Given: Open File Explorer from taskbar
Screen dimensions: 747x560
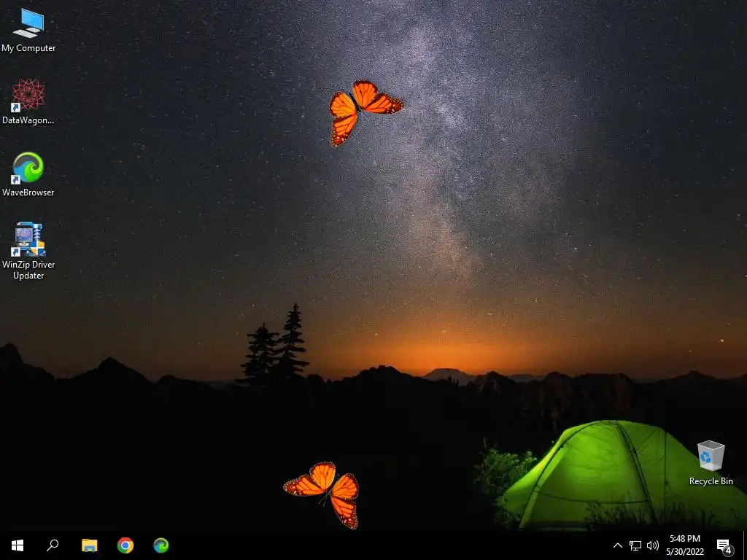Looking at the screenshot, I should pyautogui.click(x=89, y=545).
